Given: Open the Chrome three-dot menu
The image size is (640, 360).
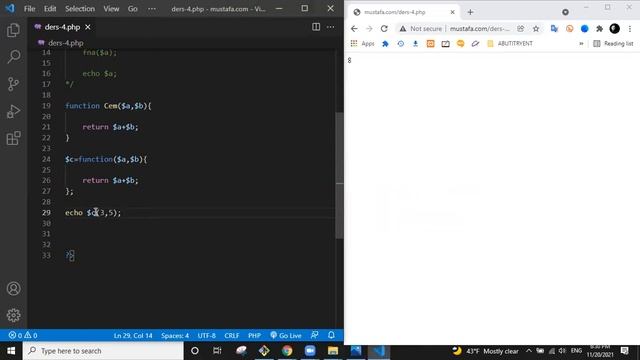Looking at the screenshot, I should (x=630, y=29).
